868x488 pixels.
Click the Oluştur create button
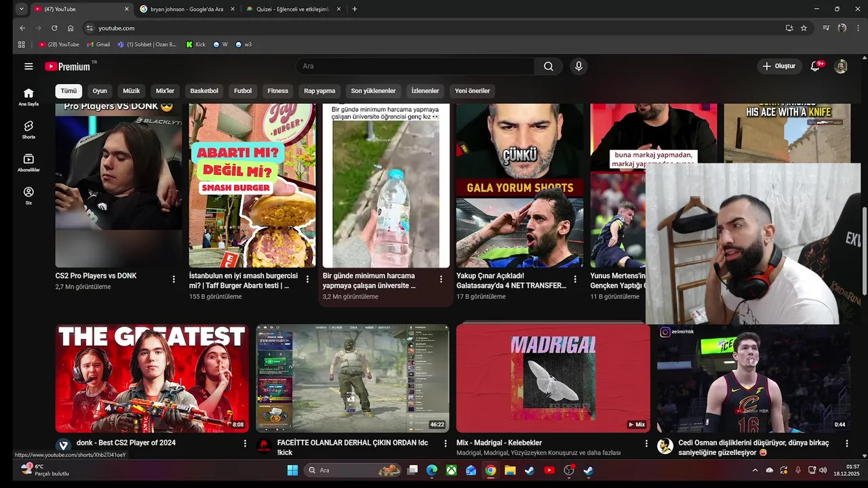(x=778, y=66)
